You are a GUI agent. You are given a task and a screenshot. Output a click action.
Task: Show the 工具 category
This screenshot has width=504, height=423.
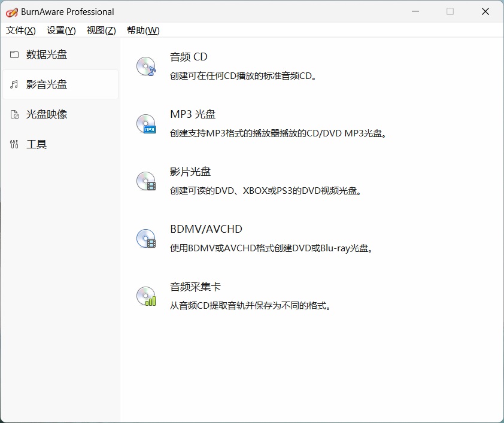(x=60, y=144)
